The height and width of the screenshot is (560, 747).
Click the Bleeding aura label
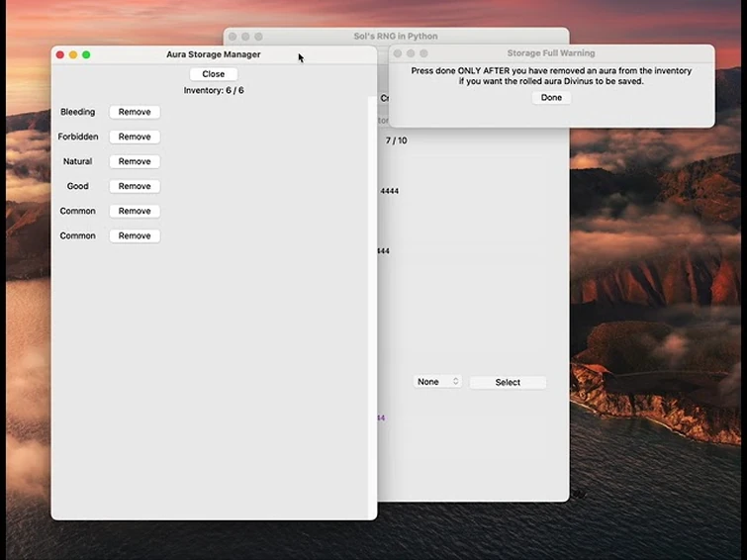click(x=77, y=112)
